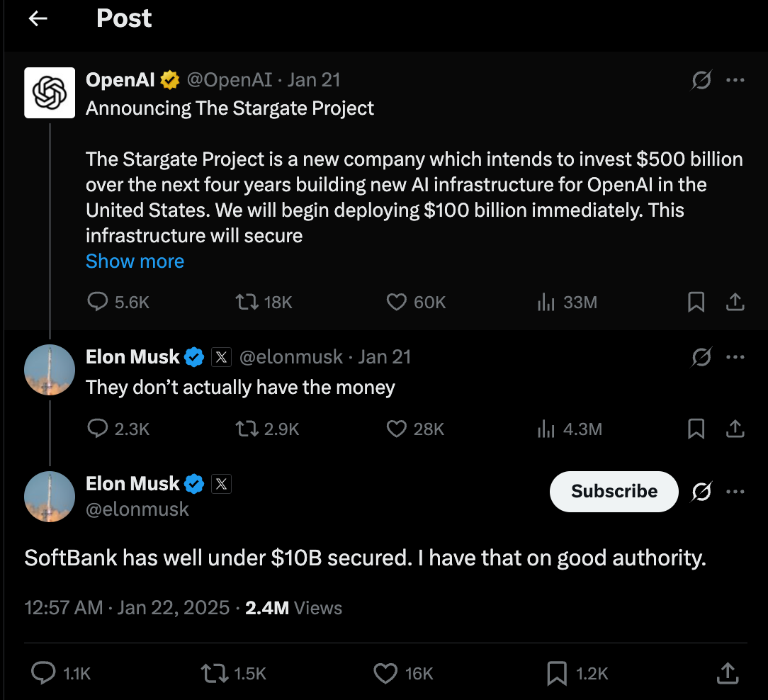Open the @OpenAI profile handle
The height and width of the screenshot is (700, 768).
229,80
